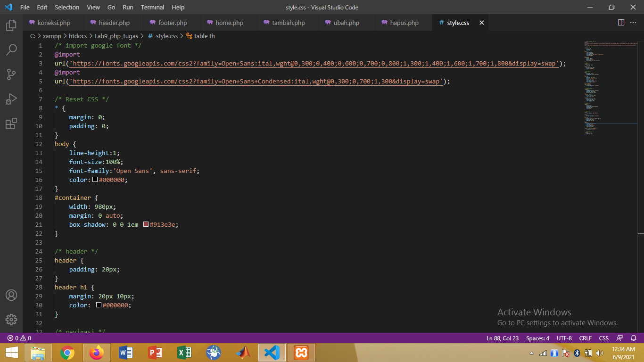Switch to tambah.php tab
The height and width of the screenshot is (362, 644).
pos(288,23)
